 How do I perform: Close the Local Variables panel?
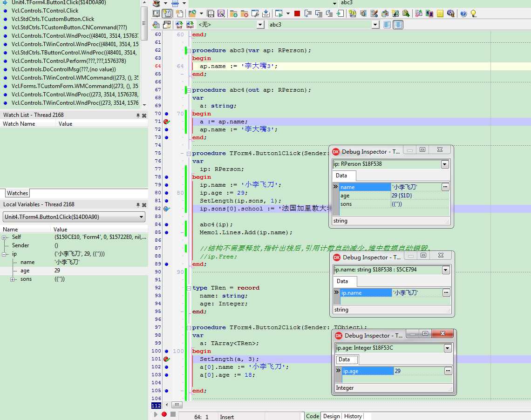pos(144,205)
